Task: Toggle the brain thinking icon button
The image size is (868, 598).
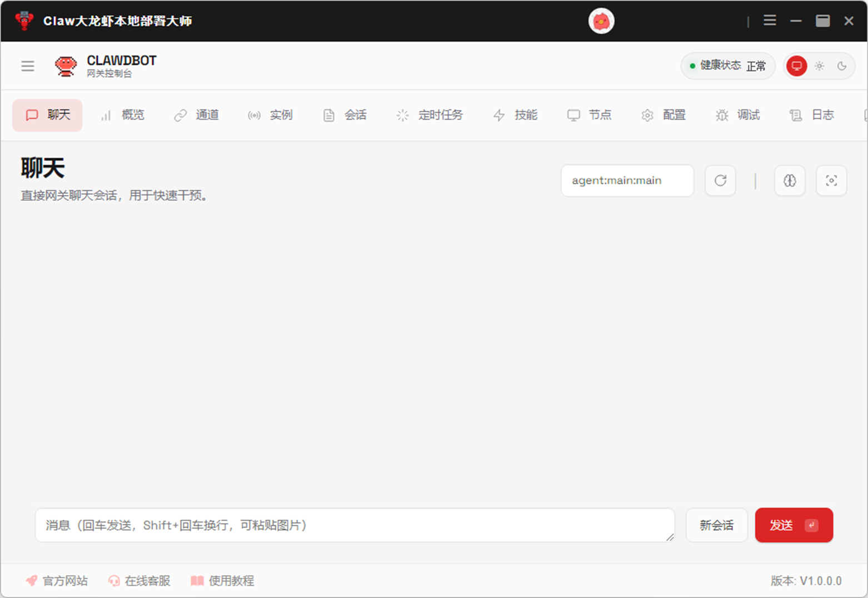Action: tap(790, 180)
